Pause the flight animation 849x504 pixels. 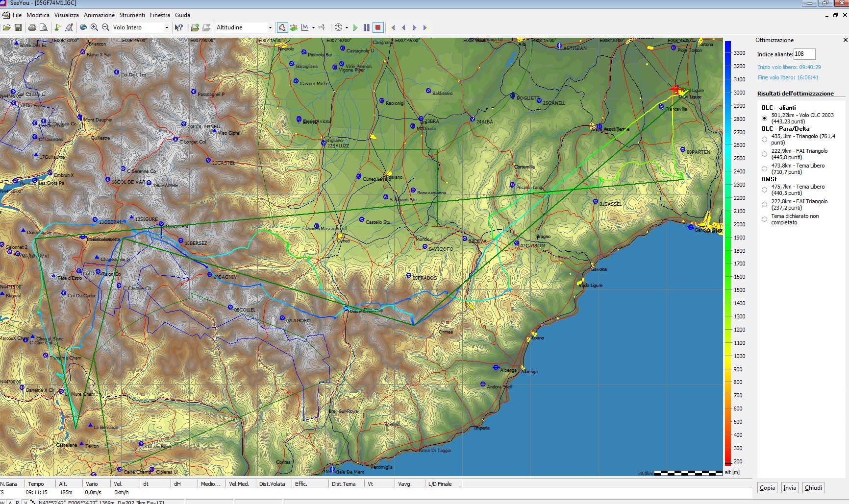tap(366, 27)
